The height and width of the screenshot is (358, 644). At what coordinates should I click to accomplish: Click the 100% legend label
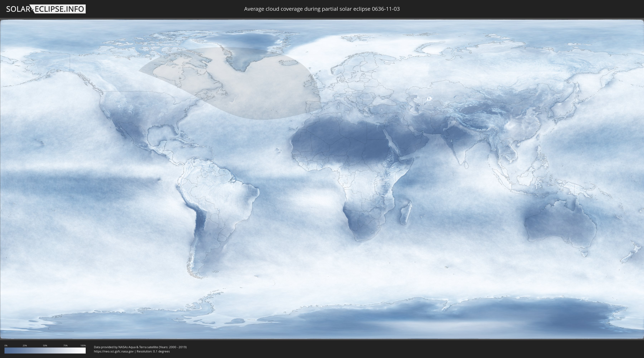[x=83, y=345]
